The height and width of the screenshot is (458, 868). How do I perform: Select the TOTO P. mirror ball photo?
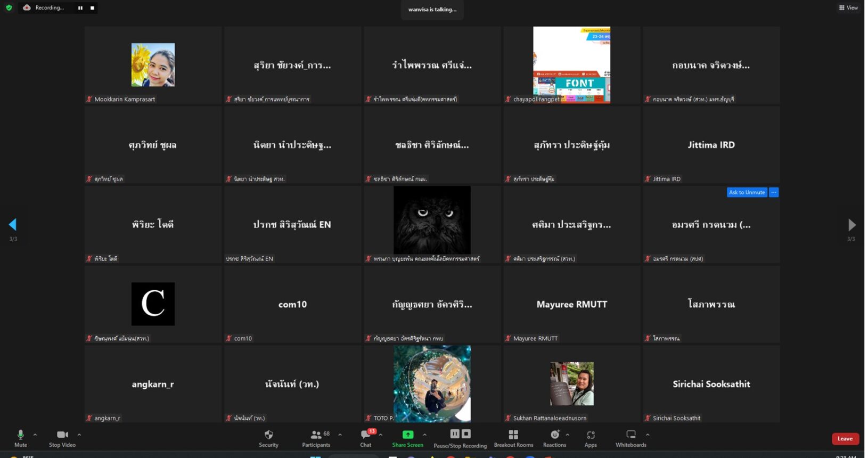click(432, 384)
